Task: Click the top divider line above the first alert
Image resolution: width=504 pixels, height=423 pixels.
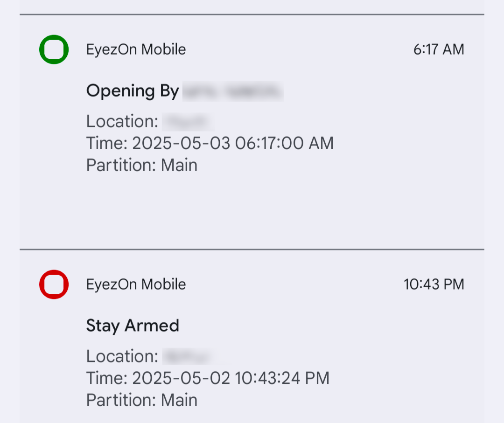Action: (x=252, y=14)
